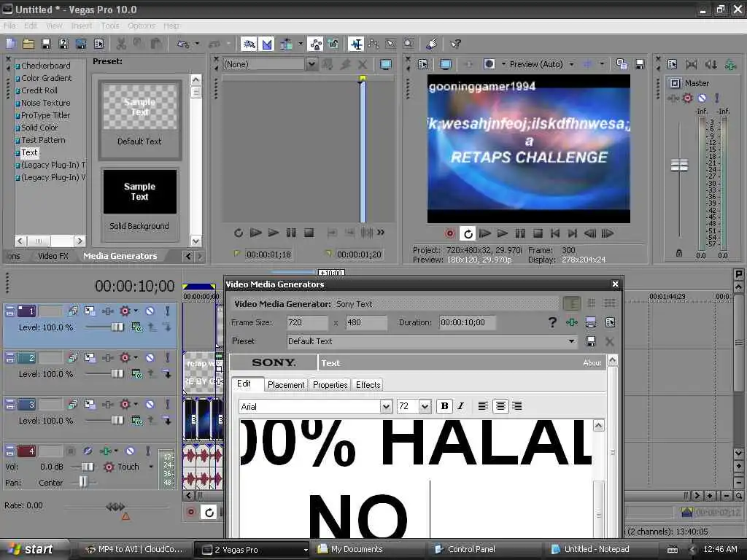This screenshot has height=560, width=747.
Task: Open the Vegas Pro taskbar group dropdown
Action: [306, 550]
